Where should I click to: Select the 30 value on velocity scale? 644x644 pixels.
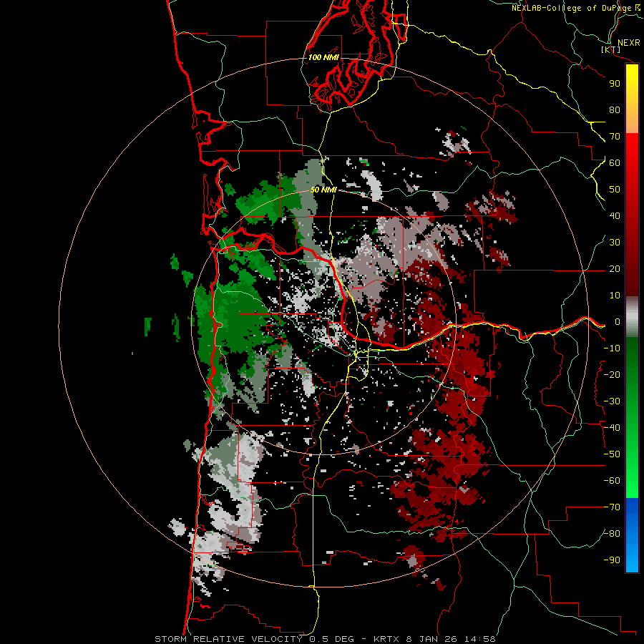(x=615, y=243)
